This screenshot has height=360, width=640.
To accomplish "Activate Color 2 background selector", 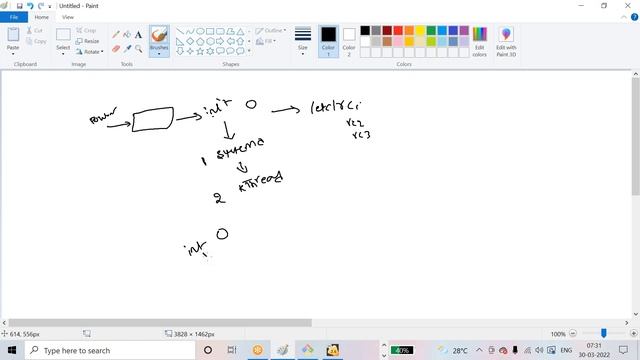I will click(349, 41).
